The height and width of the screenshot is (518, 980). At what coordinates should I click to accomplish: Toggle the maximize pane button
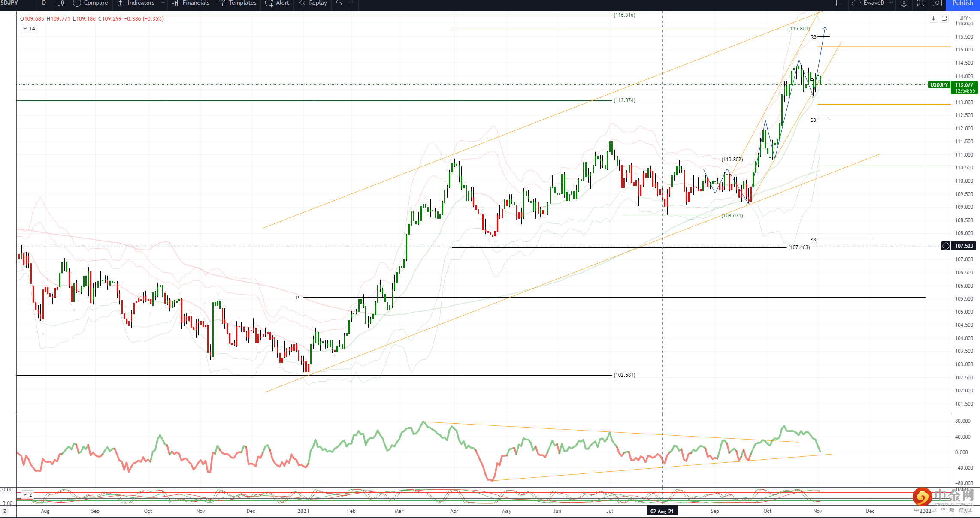coord(944,18)
